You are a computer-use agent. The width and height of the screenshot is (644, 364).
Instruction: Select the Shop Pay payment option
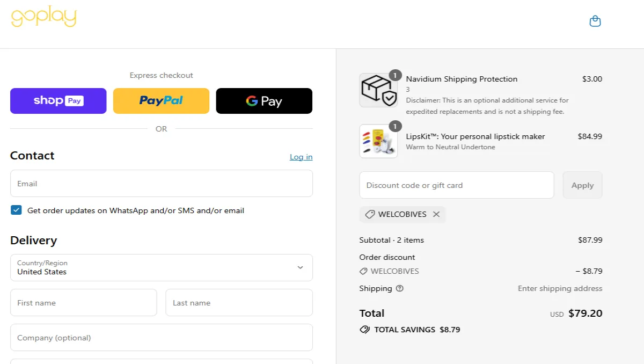tap(58, 100)
